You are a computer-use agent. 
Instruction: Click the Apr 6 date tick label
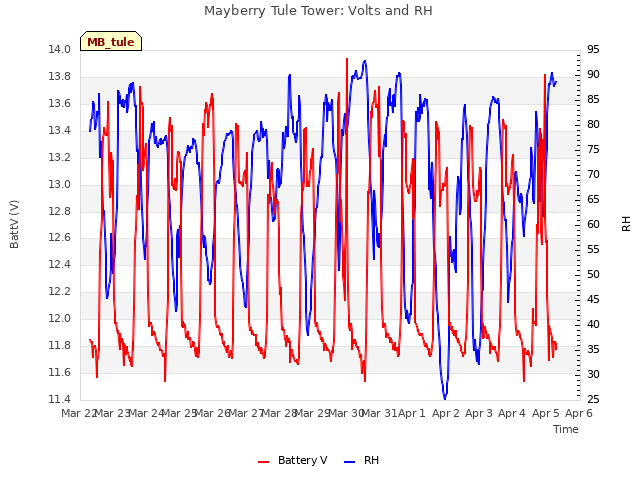[579, 413]
